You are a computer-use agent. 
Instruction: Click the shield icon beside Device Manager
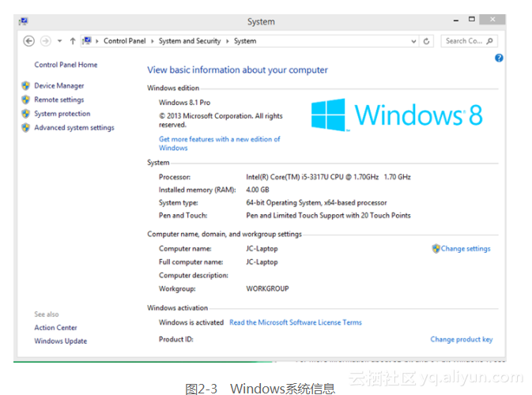tap(26, 86)
